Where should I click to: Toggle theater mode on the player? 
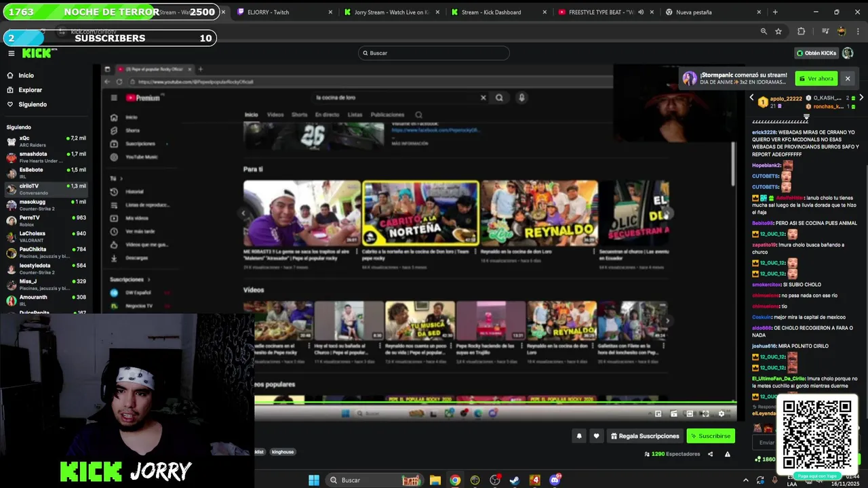(x=690, y=413)
